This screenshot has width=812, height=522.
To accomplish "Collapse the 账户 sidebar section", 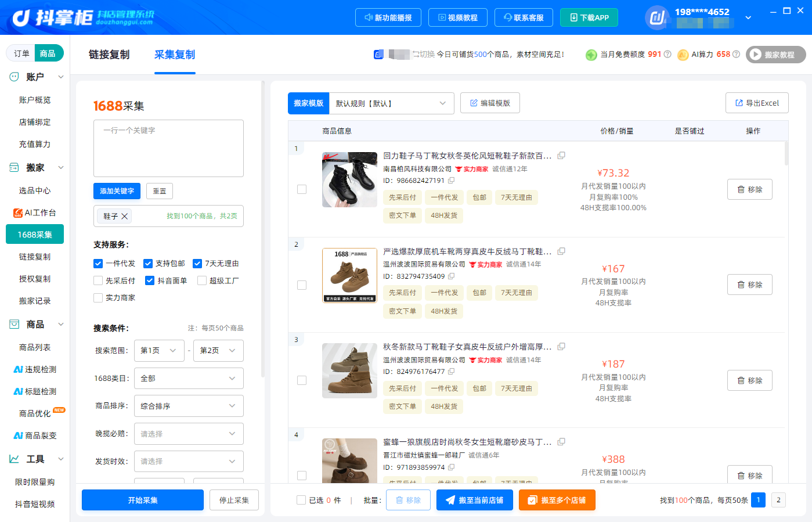I will [x=61, y=77].
